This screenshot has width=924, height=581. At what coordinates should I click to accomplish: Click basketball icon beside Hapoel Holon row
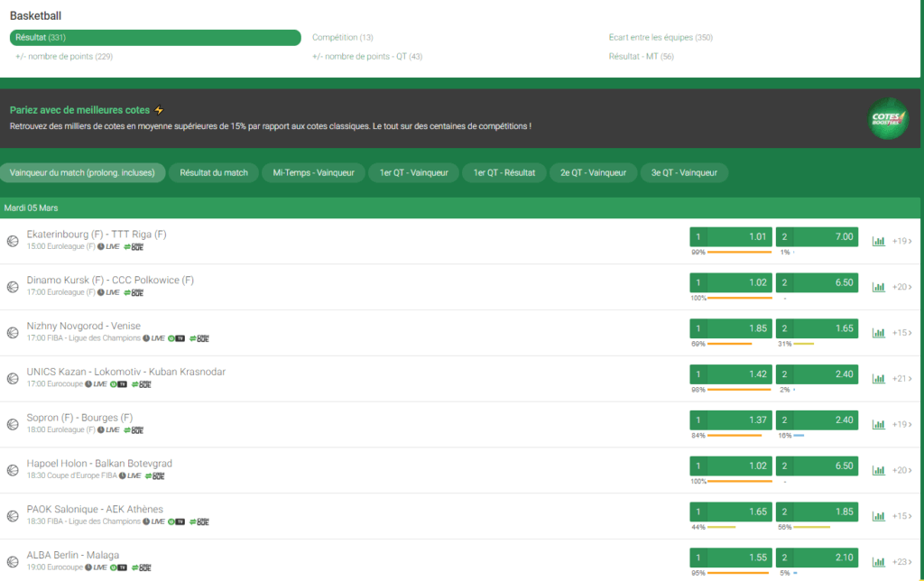pyautogui.click(x=13, y=470)
